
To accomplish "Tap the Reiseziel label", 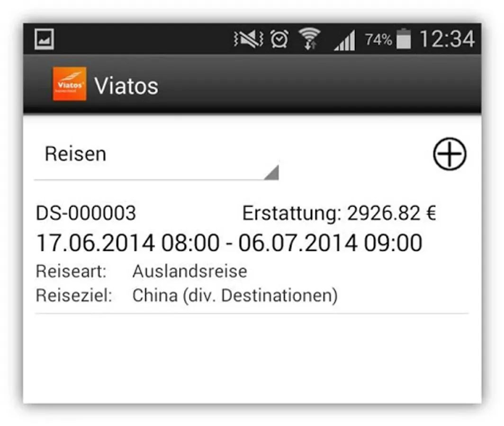I will pyautogui.click(x=74, y=295).
